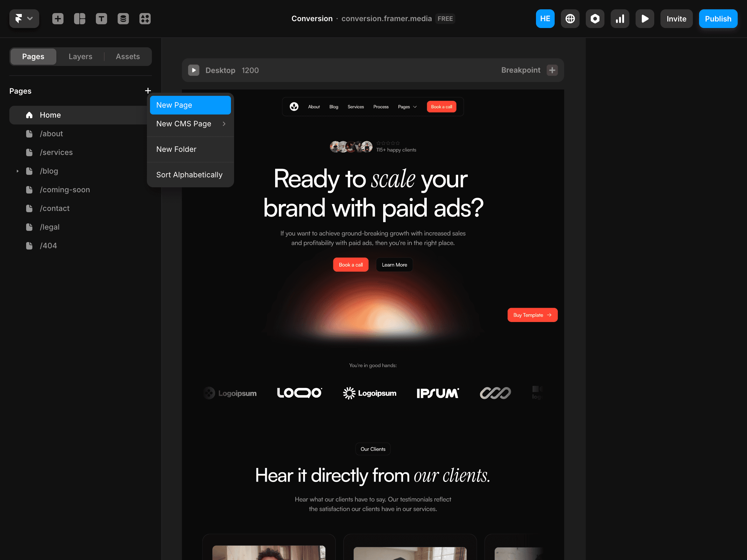Open the analytics bar chart icon

[x=620, y=19]
